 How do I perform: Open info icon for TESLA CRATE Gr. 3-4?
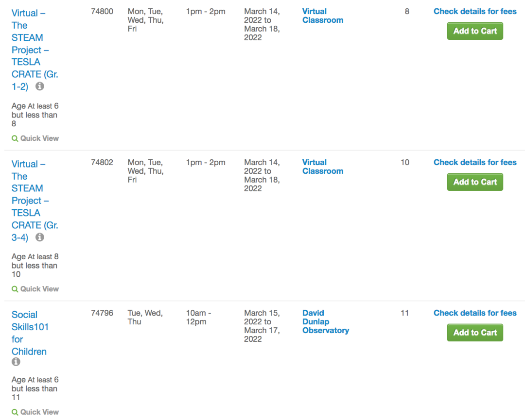pos(40,237)
